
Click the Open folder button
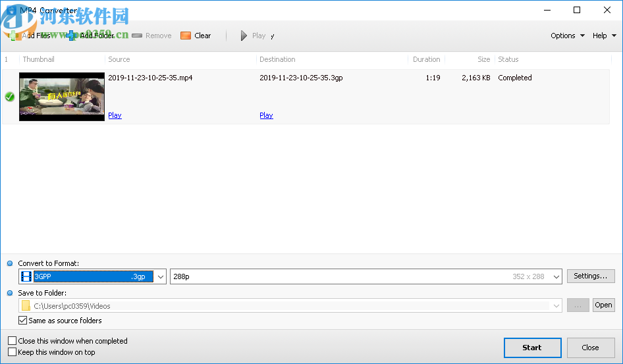pos(603,305)
